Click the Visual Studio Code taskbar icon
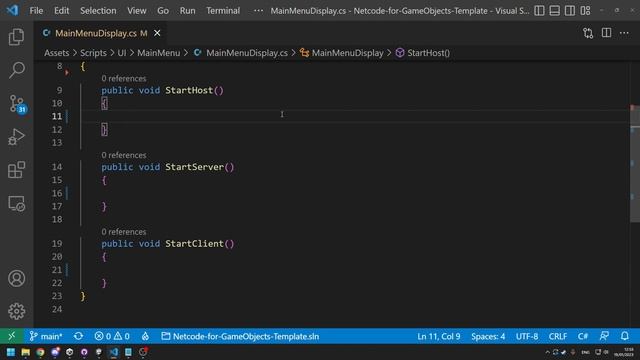 tap(114, 352)
